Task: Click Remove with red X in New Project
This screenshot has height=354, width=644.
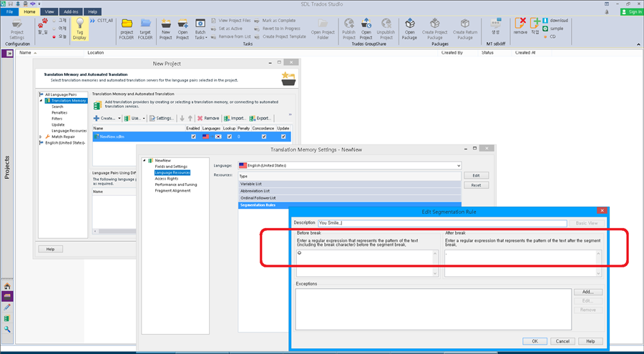Action: click(208, 118)
